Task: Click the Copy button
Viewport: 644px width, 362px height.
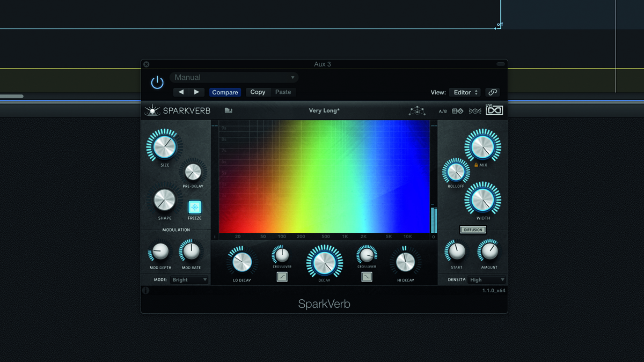Action: pos(258,92)
